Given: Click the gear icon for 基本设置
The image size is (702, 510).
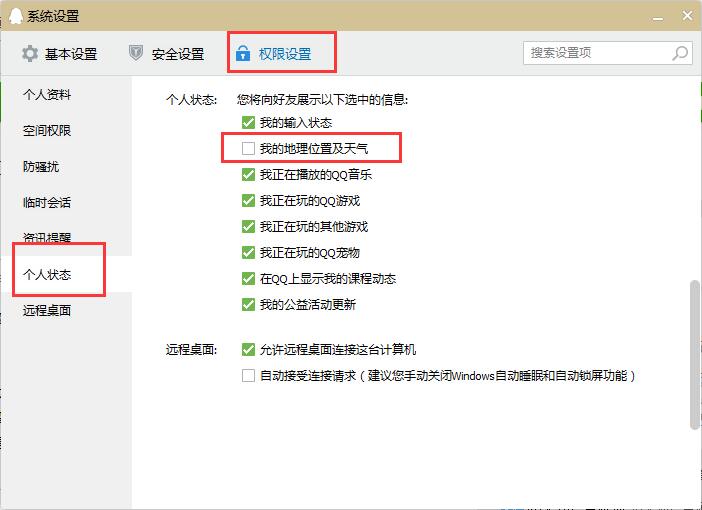Looking at the screenshot, I should point(30,53).
